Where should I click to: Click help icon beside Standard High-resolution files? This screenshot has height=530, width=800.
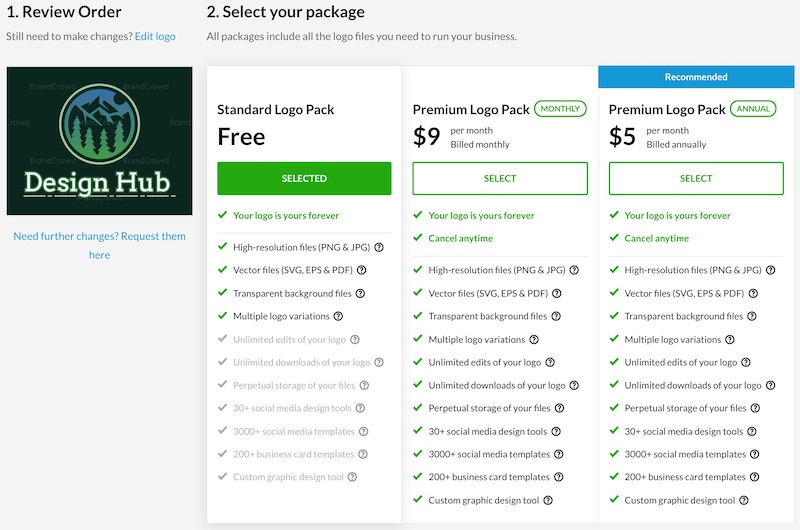pos(379,247)
